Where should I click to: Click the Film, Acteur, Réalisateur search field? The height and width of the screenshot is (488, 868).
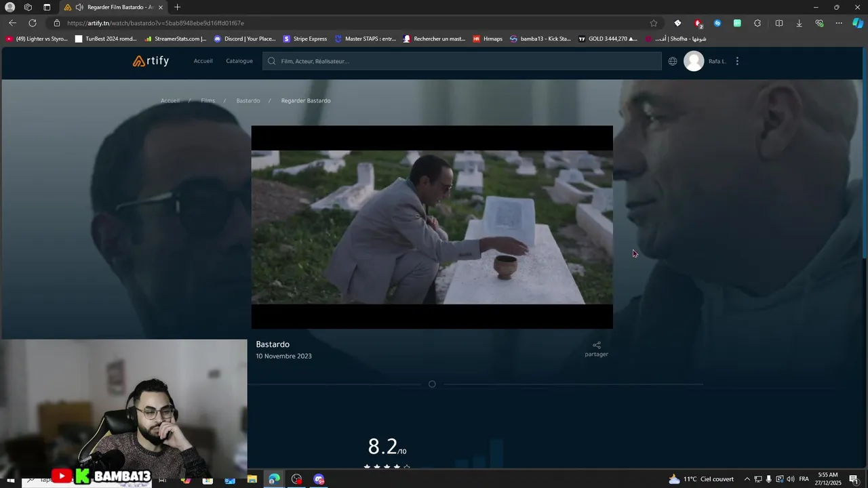(x=462, y=61)
